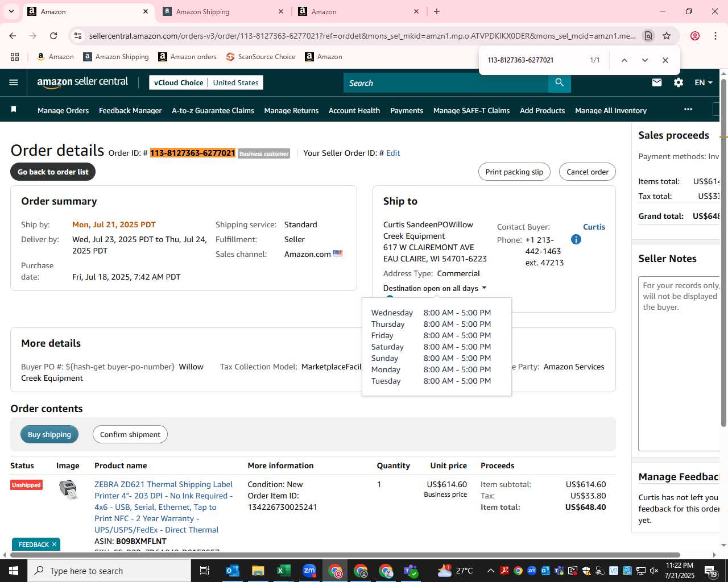Open the Seller Central hamburger menu
Image resolution: width=728 pixels, height=582 pixels.
[14, 82]
